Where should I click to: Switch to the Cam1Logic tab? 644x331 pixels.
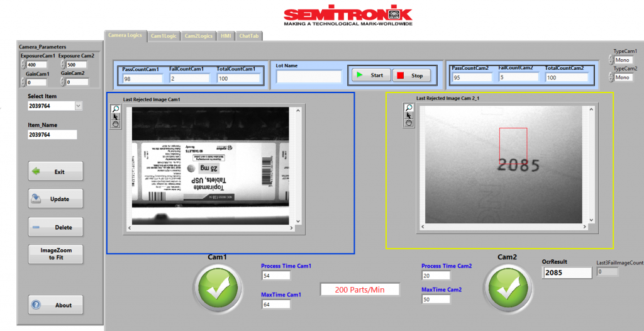click(x=164, y=36)
